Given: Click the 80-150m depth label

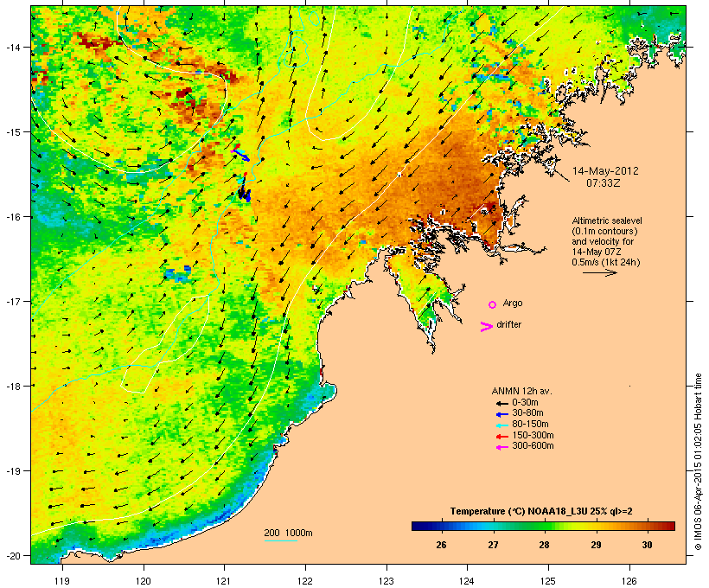Looking at the screenshot, I should coord(530,425).
